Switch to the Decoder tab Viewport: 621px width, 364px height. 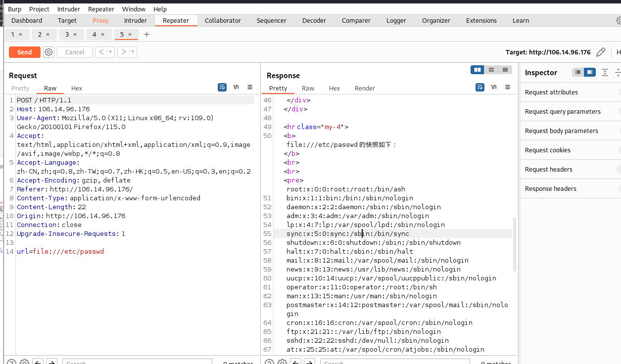[314, 20]
